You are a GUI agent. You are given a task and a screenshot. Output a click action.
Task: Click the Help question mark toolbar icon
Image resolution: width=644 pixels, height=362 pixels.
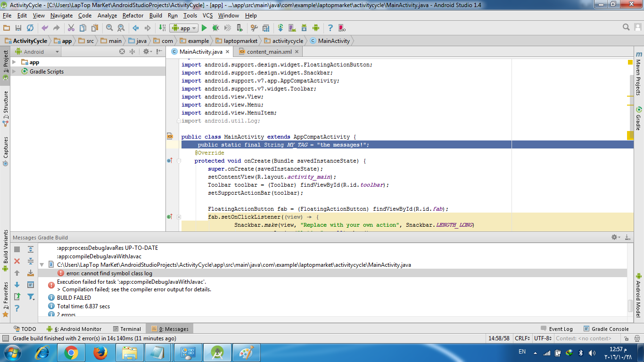330,28
